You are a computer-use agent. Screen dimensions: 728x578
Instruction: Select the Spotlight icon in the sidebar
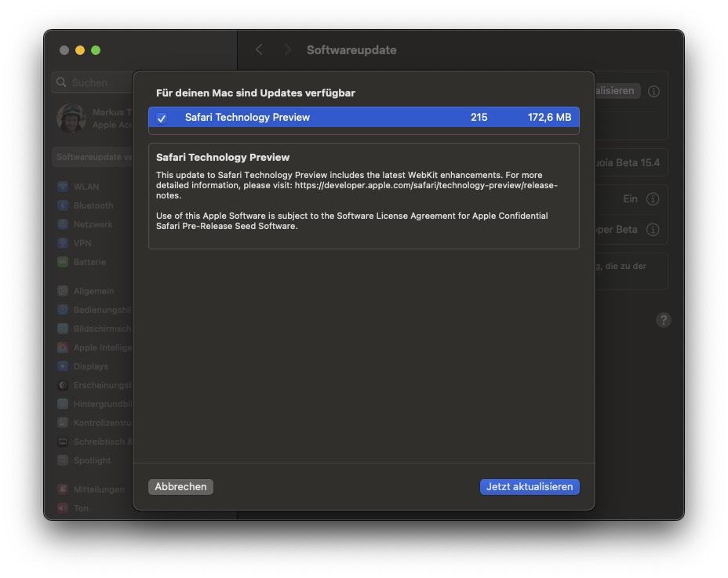63,460
